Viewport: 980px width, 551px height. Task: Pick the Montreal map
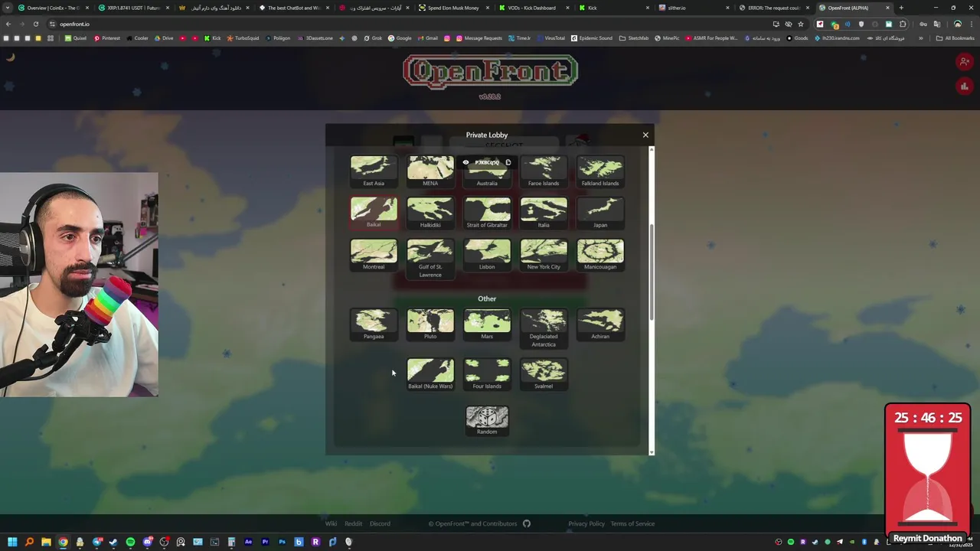click(x=374, y=255)
